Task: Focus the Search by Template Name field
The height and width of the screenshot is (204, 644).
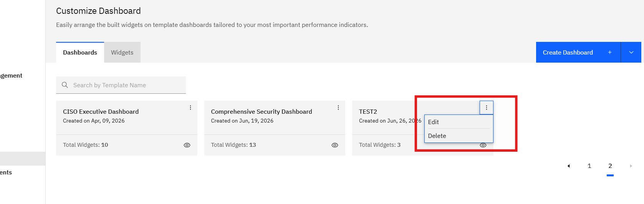Action: (121, 85)
